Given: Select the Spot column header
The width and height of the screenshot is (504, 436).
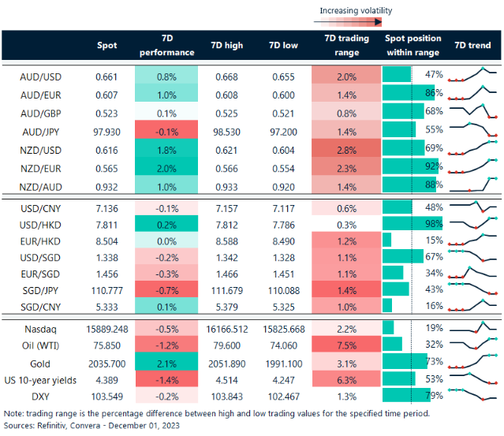Looking at the screenshot, I should [x=106, y=45].
